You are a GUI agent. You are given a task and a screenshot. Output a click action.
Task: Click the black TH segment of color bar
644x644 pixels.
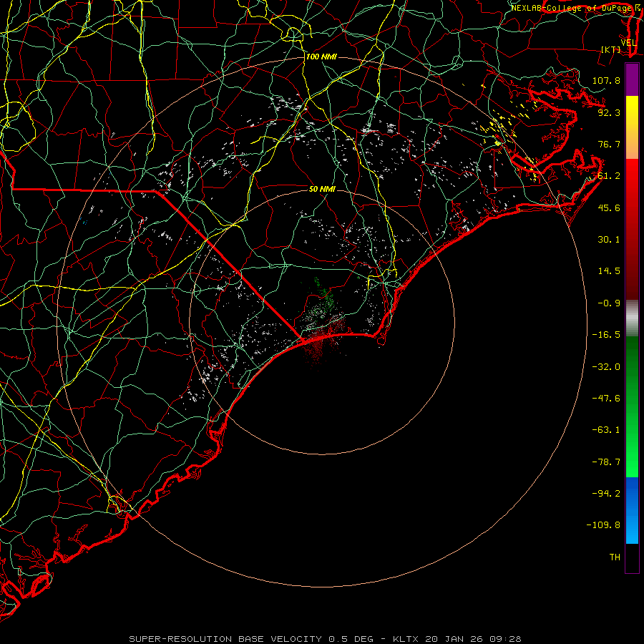click(x=632, y=557)
